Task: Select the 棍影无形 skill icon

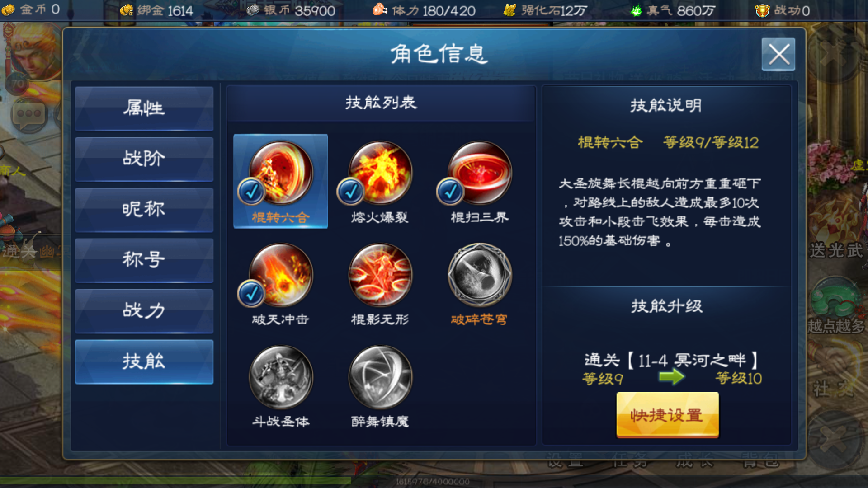Action: 380,275
